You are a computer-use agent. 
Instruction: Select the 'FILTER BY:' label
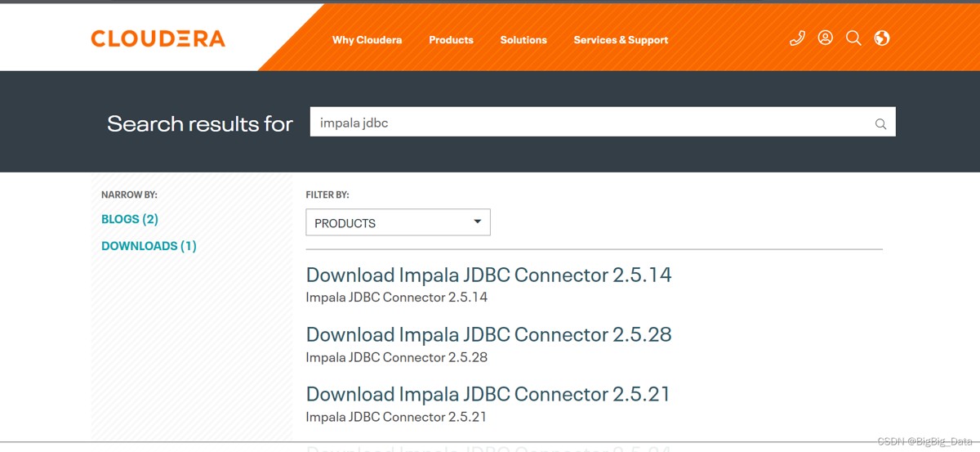point(327,195)
